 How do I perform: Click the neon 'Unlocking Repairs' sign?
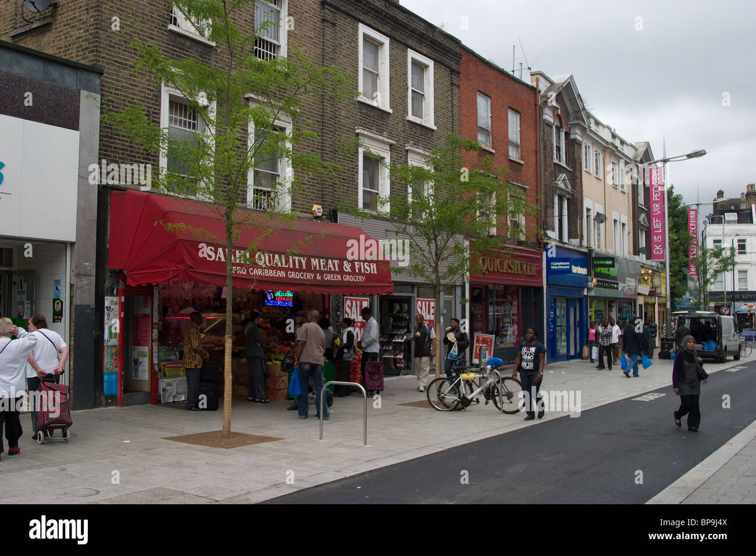tap(279, 298)
